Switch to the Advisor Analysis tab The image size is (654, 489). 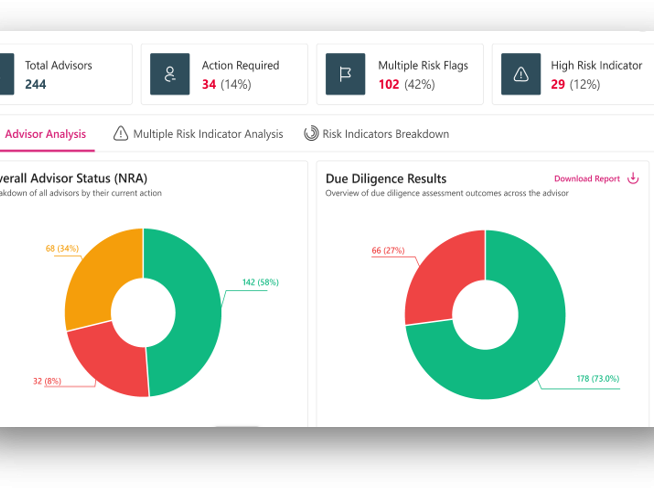click(45, 134)
